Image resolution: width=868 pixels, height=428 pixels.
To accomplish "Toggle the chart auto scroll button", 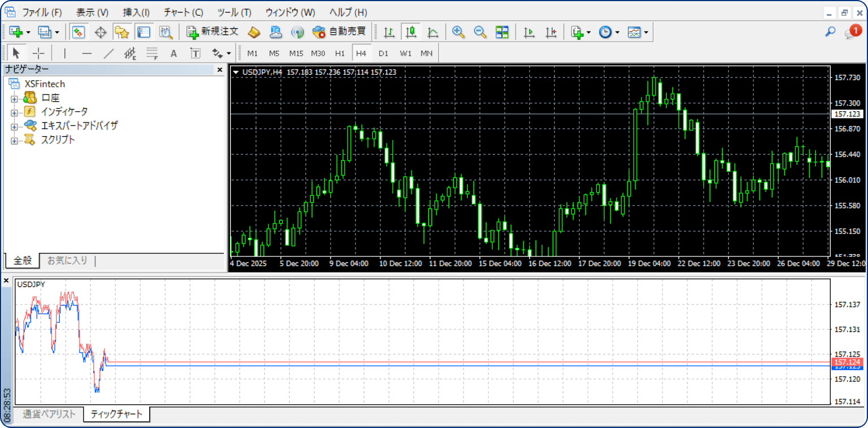I will pyautogui.click(x=529, y=32).
